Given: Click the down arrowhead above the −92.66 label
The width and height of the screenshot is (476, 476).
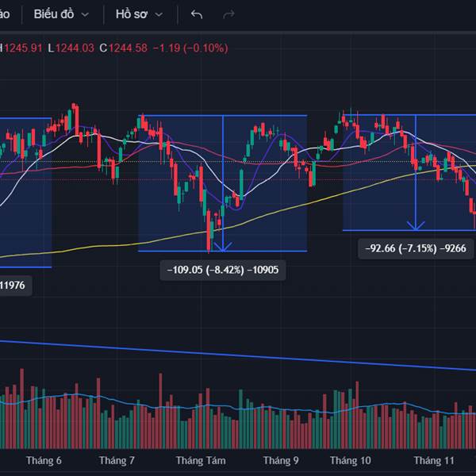Looking at the screenshot, I should click(417, 225).
